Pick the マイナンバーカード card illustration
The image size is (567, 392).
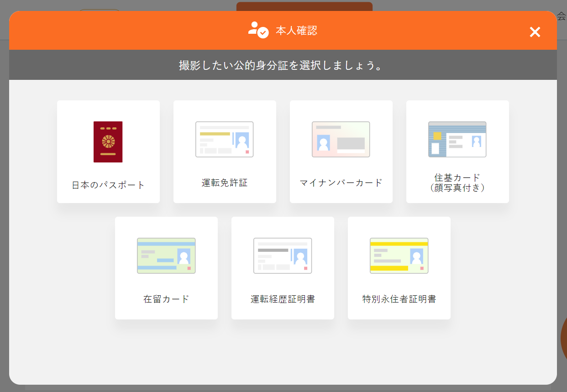tap(341, 139)
